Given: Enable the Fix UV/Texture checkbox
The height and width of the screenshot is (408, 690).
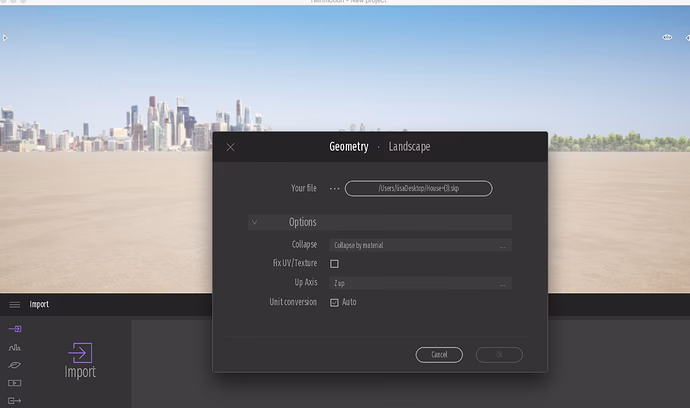Looking at the screenshot, I should point(334,264).
